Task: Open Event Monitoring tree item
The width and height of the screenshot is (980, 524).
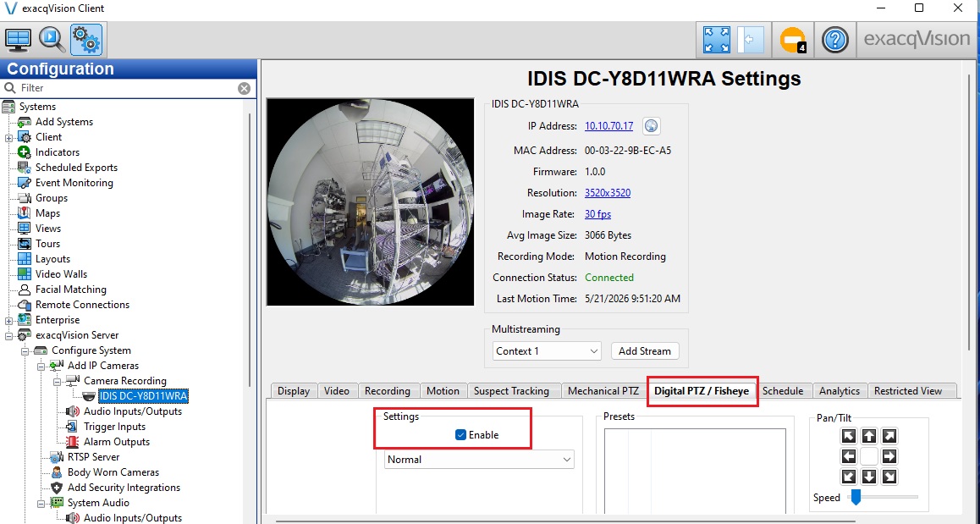Action: tap(74, 183)
